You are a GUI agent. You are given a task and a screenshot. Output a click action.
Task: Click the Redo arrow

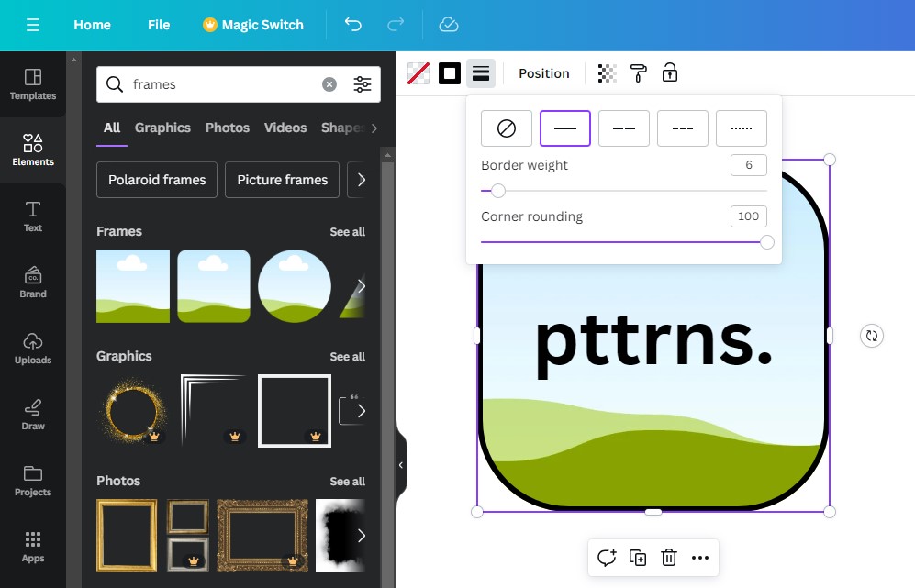(396, 25)
